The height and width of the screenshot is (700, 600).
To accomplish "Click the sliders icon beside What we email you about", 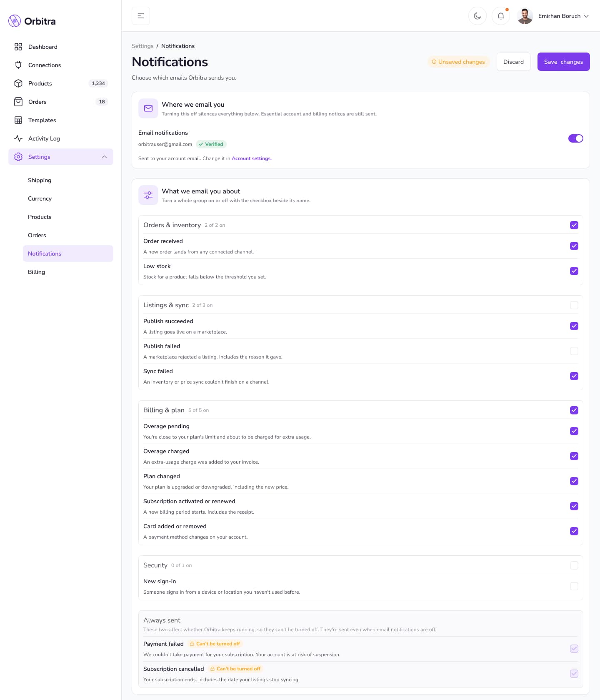I will point(148,195).
